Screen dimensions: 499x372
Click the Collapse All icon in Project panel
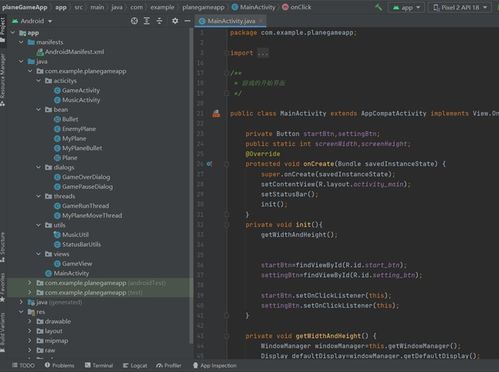tap(159, 21)
